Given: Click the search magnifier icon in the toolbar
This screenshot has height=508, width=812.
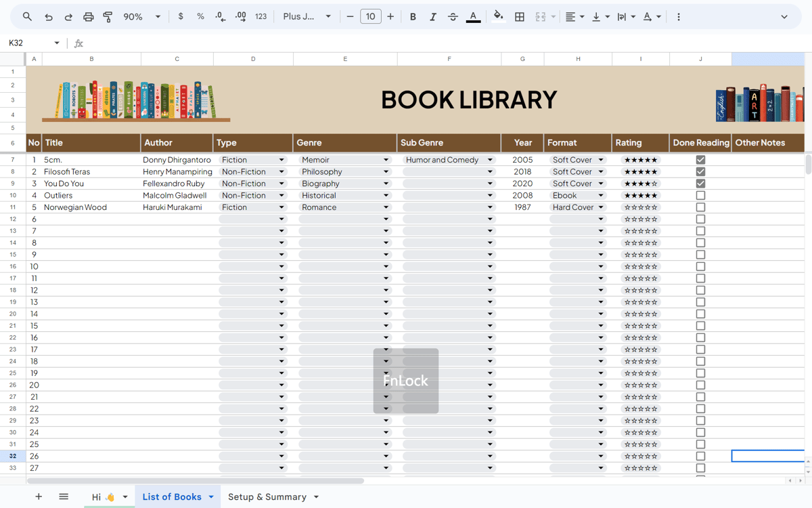Looking at the screenshot, I should [27, 17].
